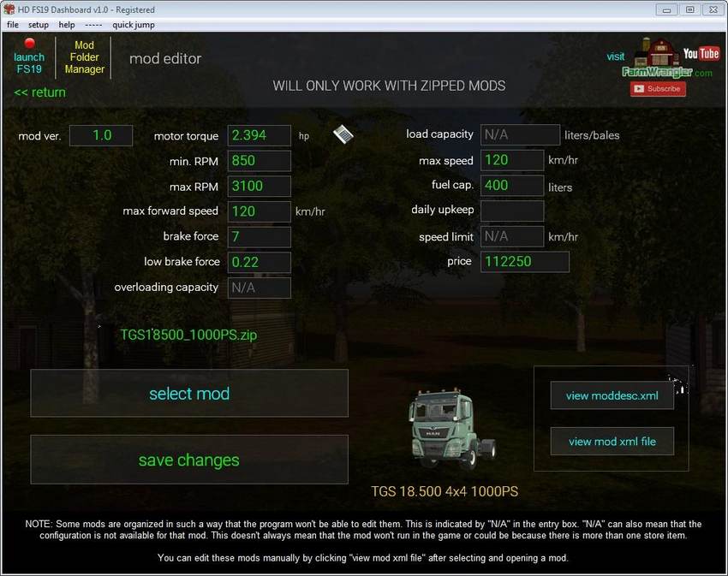Click the MAN truck thumbnail image

451,432
